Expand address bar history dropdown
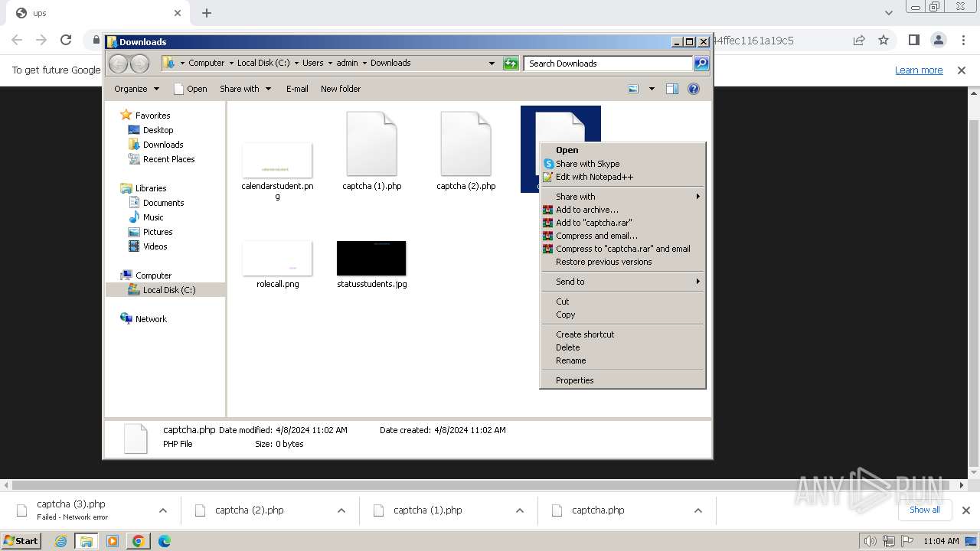980x551 pixels. 492,64
